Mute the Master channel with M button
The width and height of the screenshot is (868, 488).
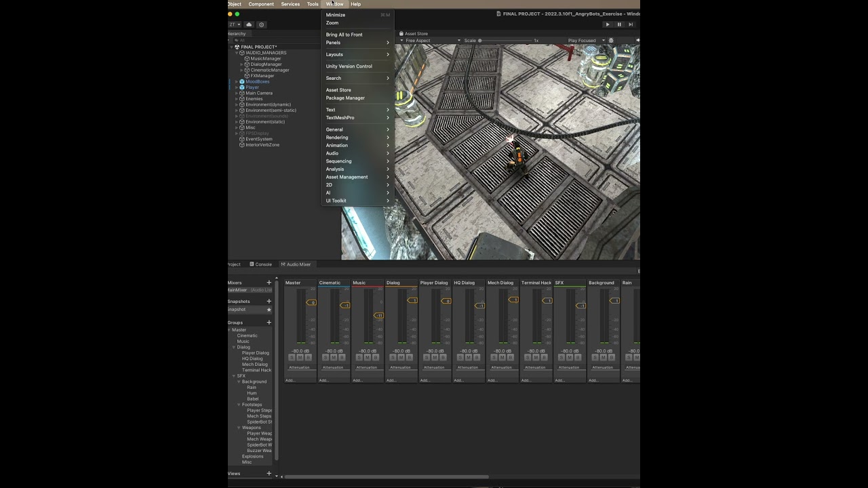(x=300, y=357)
